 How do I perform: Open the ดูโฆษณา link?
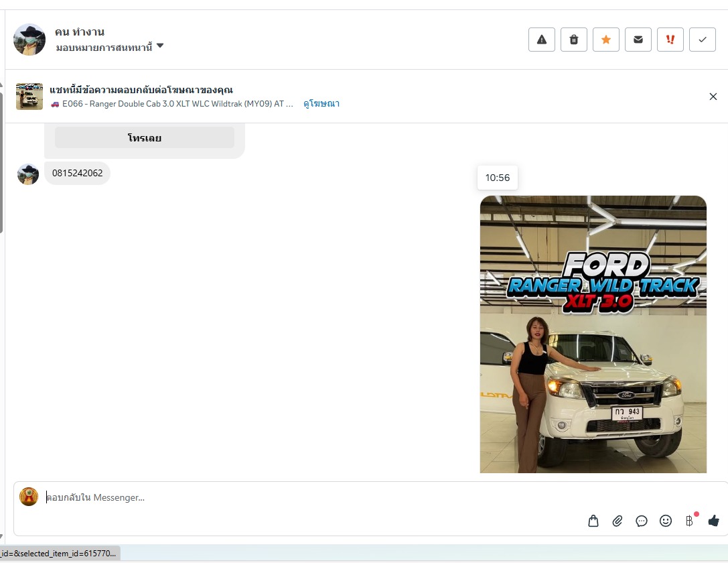point(321,104)
